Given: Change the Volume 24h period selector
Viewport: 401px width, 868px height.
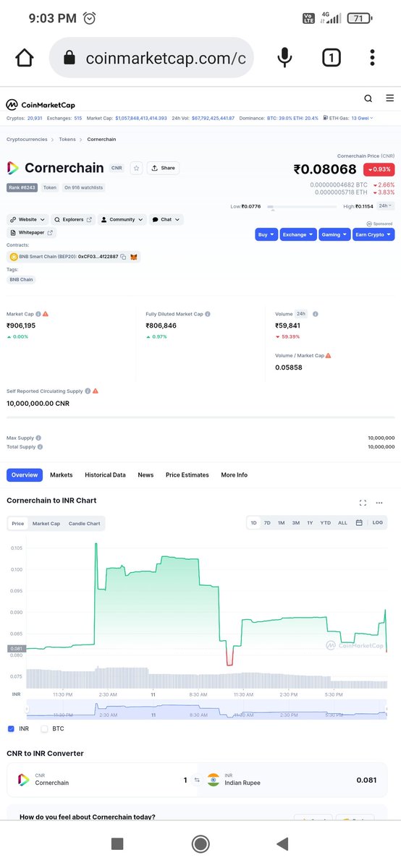Looking at the screenshot, I should 300,314.
